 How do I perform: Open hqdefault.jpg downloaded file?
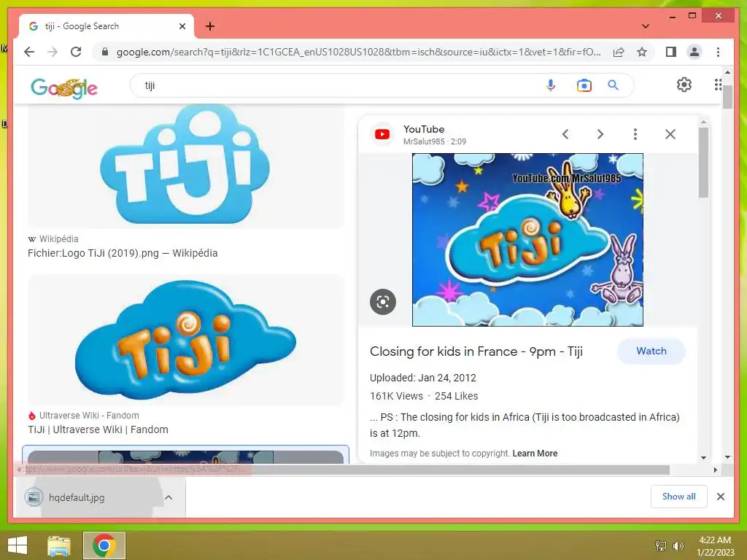[x=76, y=497]
